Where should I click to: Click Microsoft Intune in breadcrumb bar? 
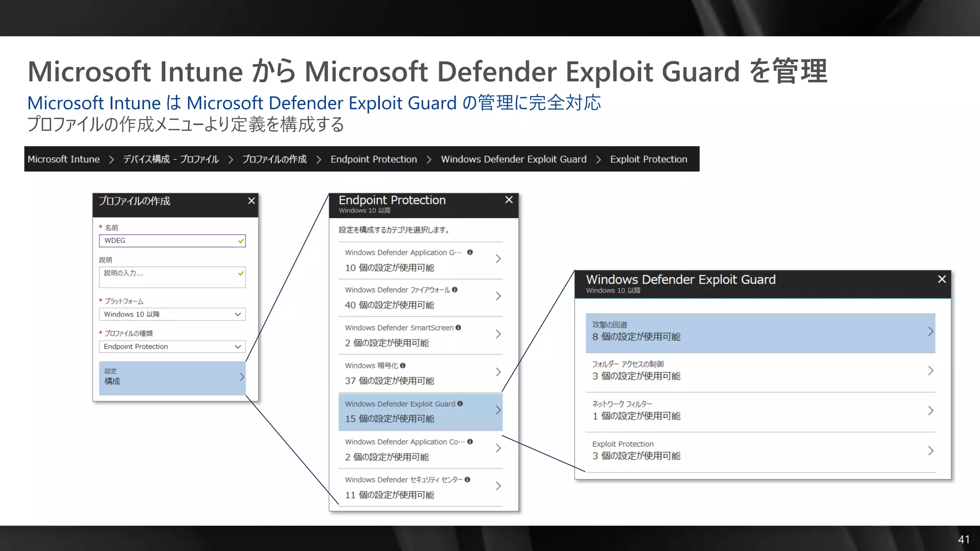[x=64, y=159]
